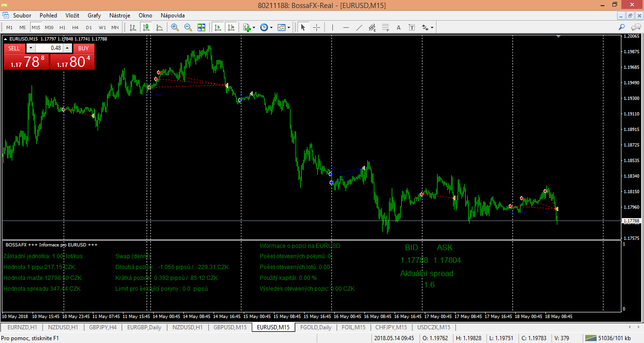Open the Nástroje menu

(x=120, y=16)
